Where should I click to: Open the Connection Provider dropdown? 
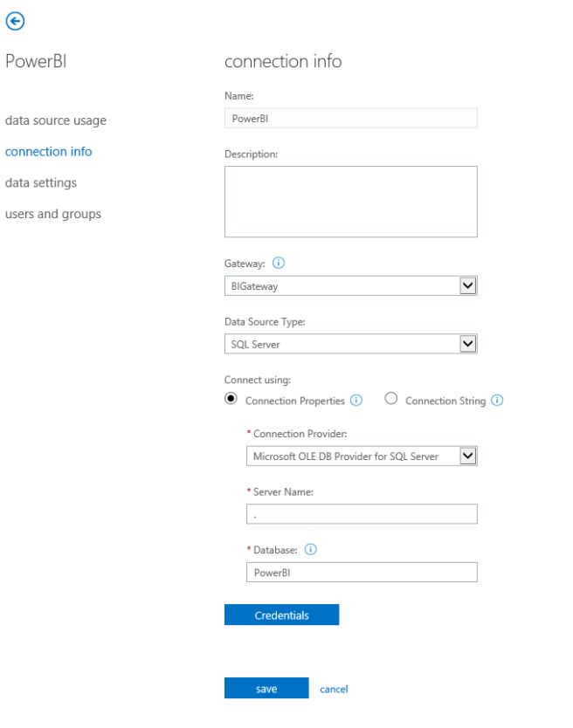point(467,456)
